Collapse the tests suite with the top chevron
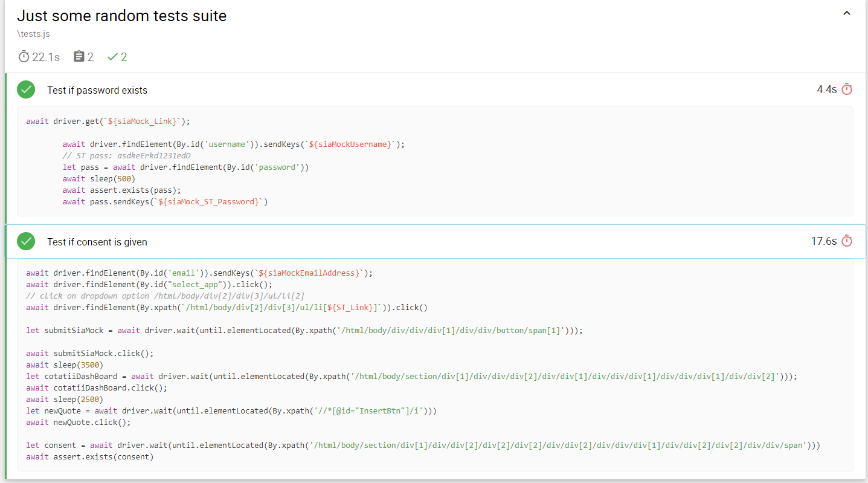The width and height of the screenshot is (868, 483). pyautogui.click(x=846, y=13)
